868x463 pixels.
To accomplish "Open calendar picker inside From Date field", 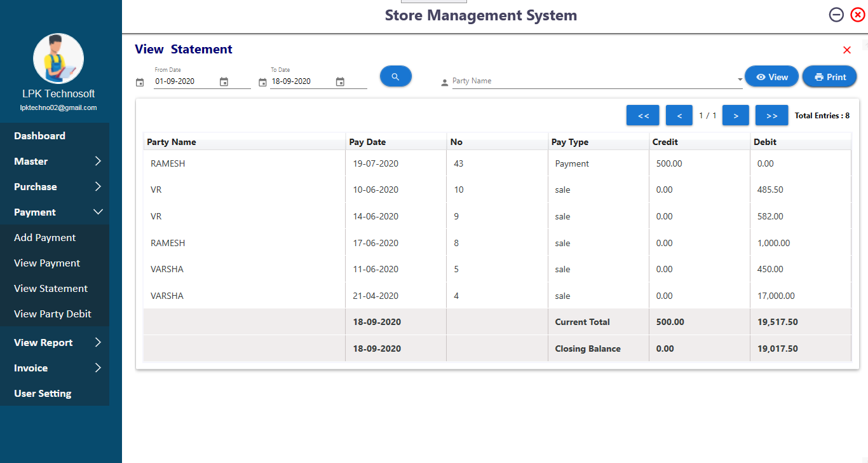I will (x=224, y=81).
